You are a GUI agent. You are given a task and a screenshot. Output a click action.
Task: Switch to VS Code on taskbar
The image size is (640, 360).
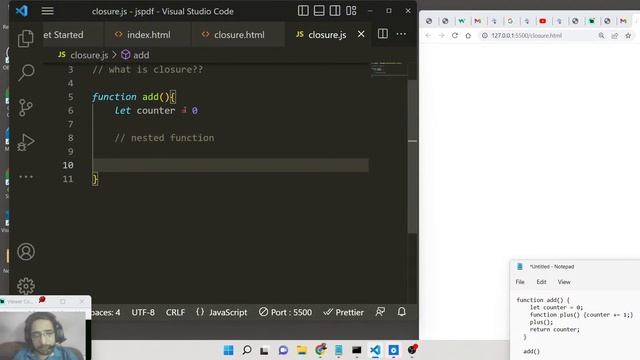375,350
